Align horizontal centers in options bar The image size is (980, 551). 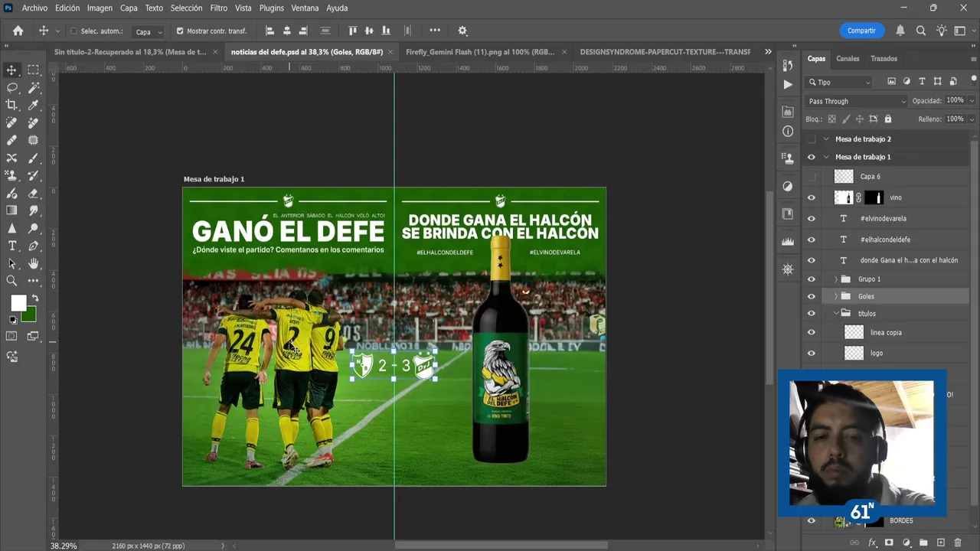coord(286,31)
